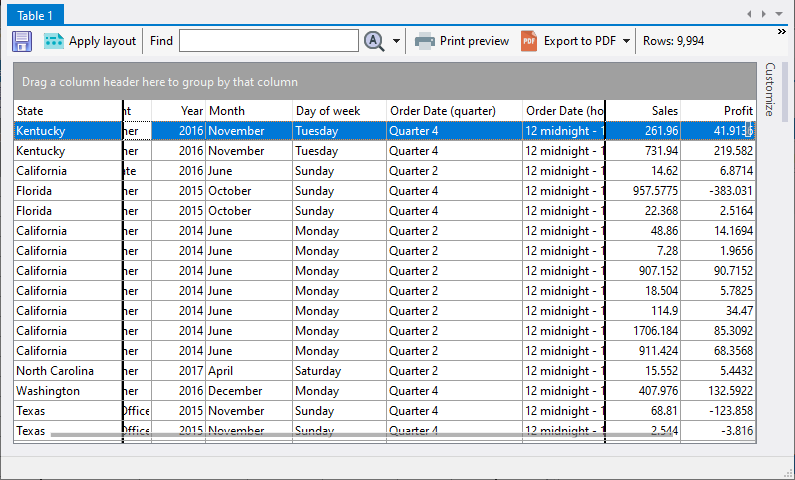Click the Export to PDF file icon
Image resolution: width=795 pixels, height=480 pixels.
[x=529, y=41]
